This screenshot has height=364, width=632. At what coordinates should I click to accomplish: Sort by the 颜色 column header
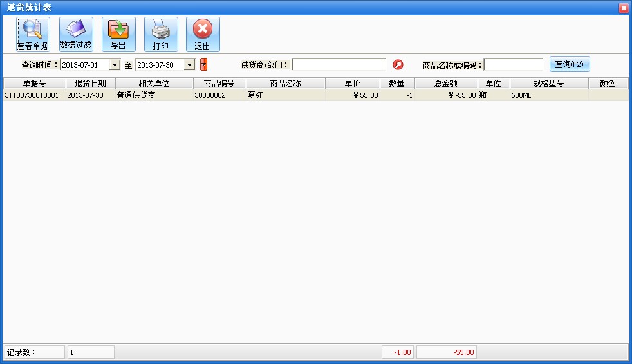(608, 84)
